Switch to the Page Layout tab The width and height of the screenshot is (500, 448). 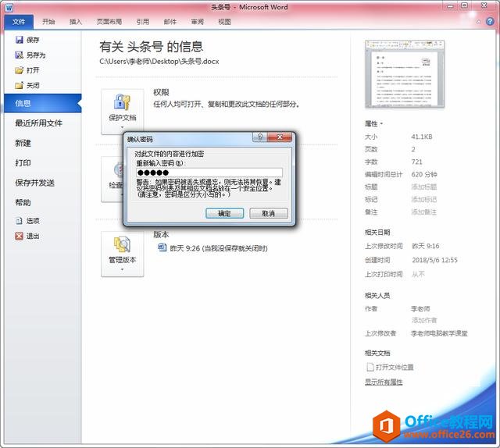(x=109, y=22)
